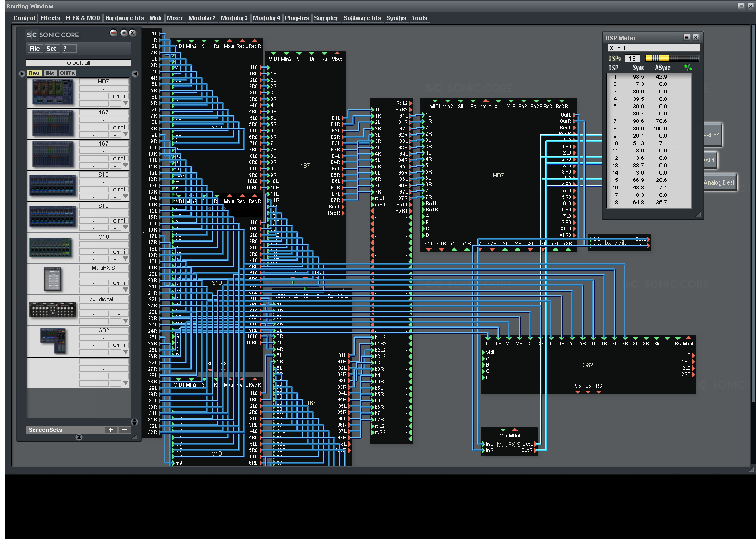Screen dimensions: 756x539
Task: Collapse Sonic Core panel with red bars icon
Action: click(x=113, y=33)
